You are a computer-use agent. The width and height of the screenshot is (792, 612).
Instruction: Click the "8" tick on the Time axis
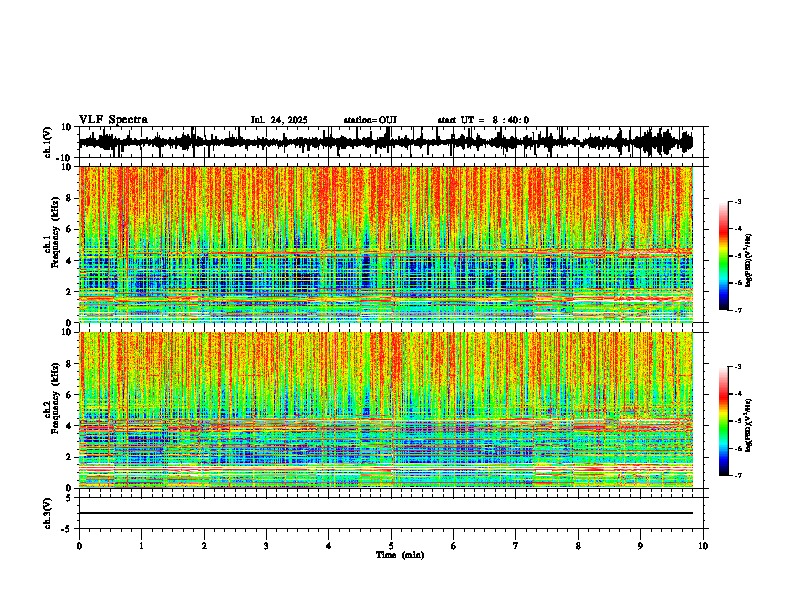click(578, 546)
